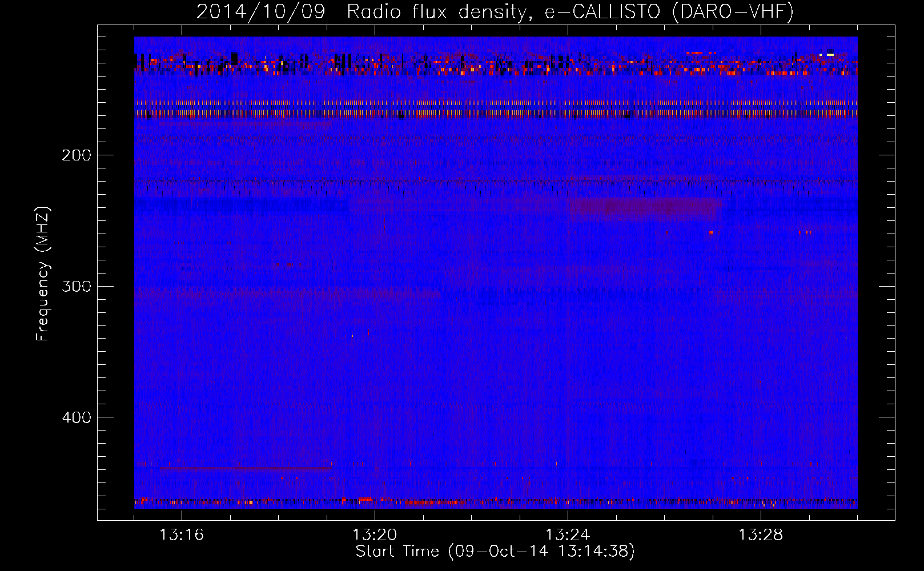This screenshot has height=571, width=924.
Task: Click the 300 frequency tick label
Action: coord(77,286)
